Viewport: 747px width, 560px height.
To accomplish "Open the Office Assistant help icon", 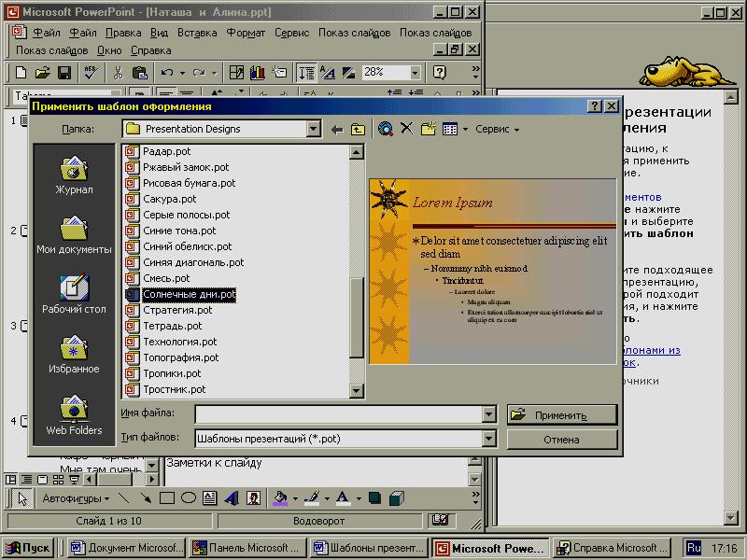I will tap(439, 73).
